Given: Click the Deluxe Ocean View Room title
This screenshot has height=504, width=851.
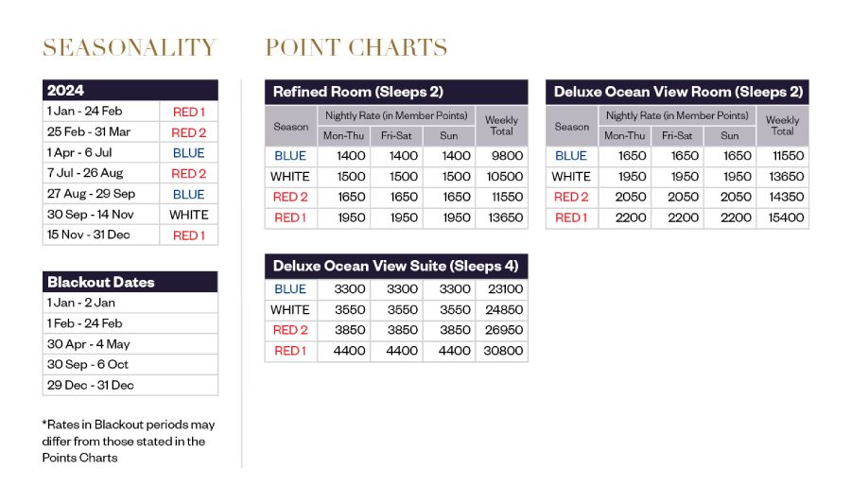Looking at the screenshot, I should click(x=677, y=92).
